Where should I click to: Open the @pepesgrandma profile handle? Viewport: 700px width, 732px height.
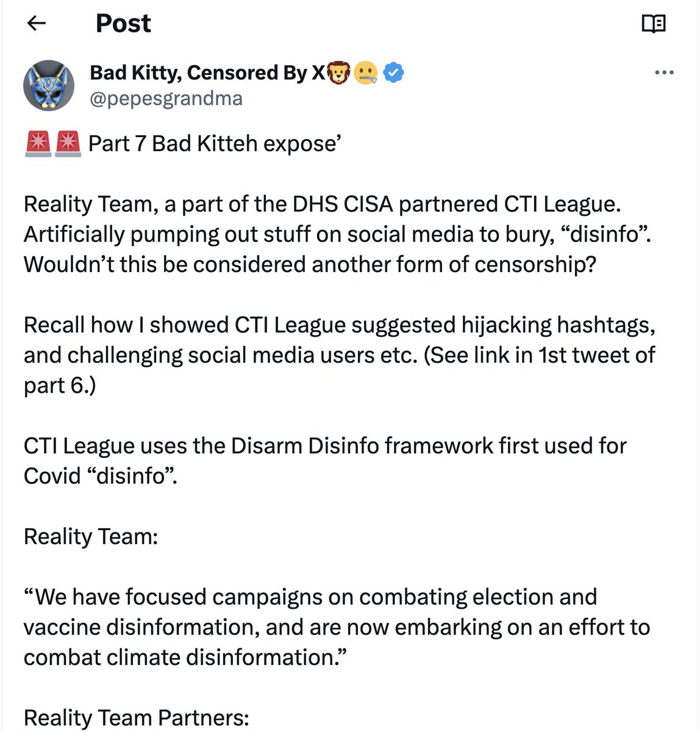click(166, 99)
